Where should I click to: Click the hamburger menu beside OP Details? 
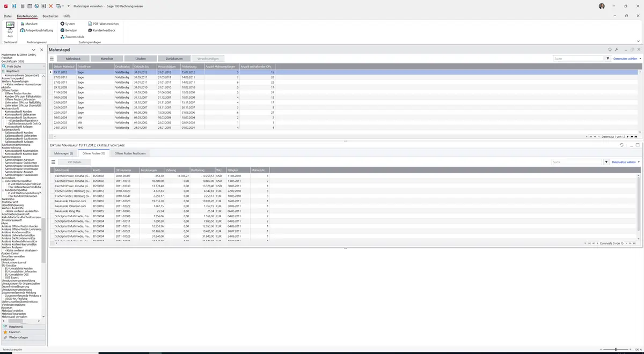point(53,161)
